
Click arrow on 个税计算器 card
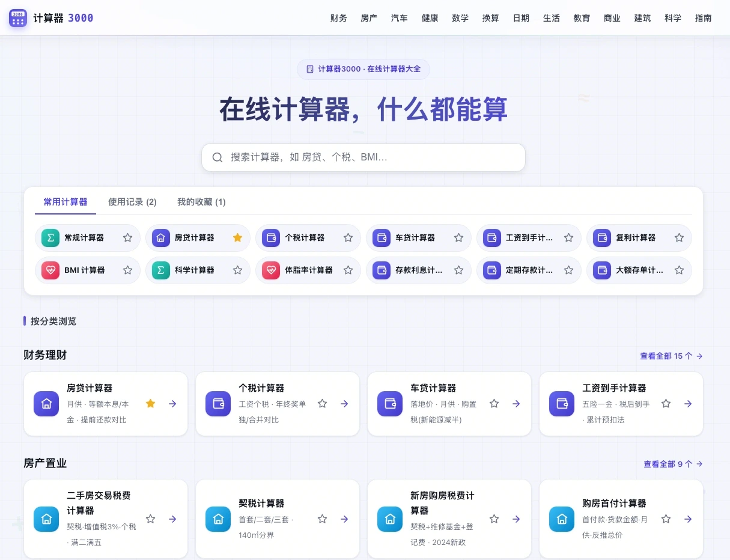coord(344,404)
